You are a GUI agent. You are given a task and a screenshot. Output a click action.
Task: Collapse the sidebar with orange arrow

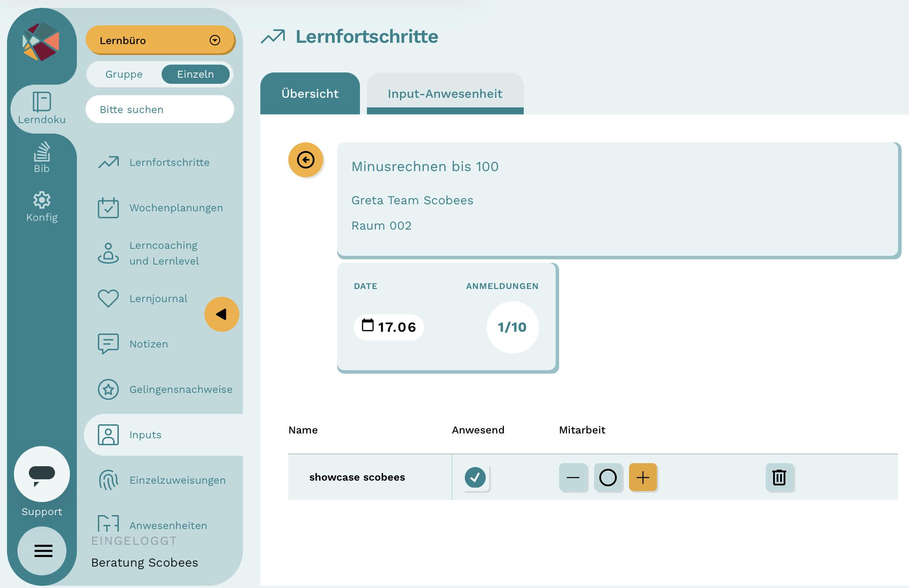point(221,314)
